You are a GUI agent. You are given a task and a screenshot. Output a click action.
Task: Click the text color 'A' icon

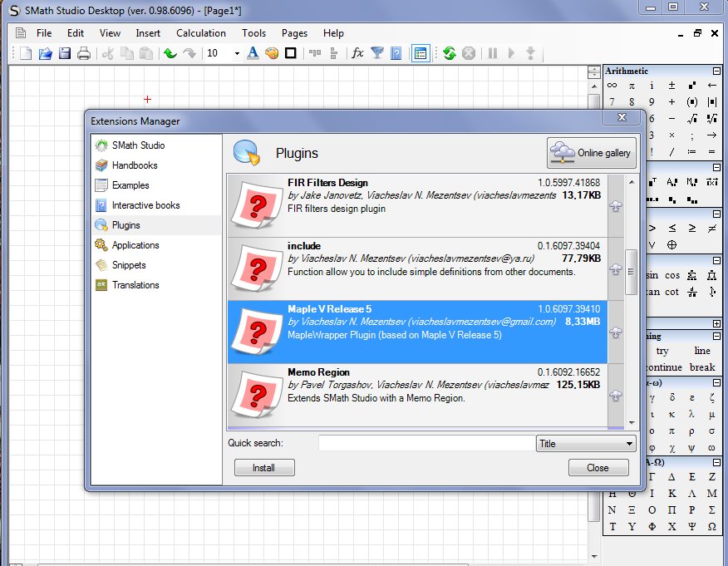pos(253,53)
